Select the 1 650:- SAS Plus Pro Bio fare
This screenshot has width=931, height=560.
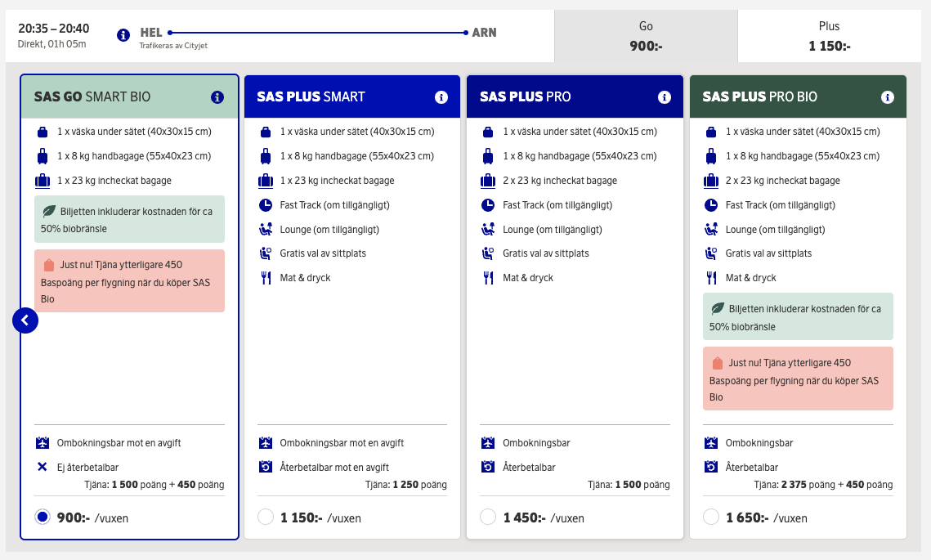711,517
